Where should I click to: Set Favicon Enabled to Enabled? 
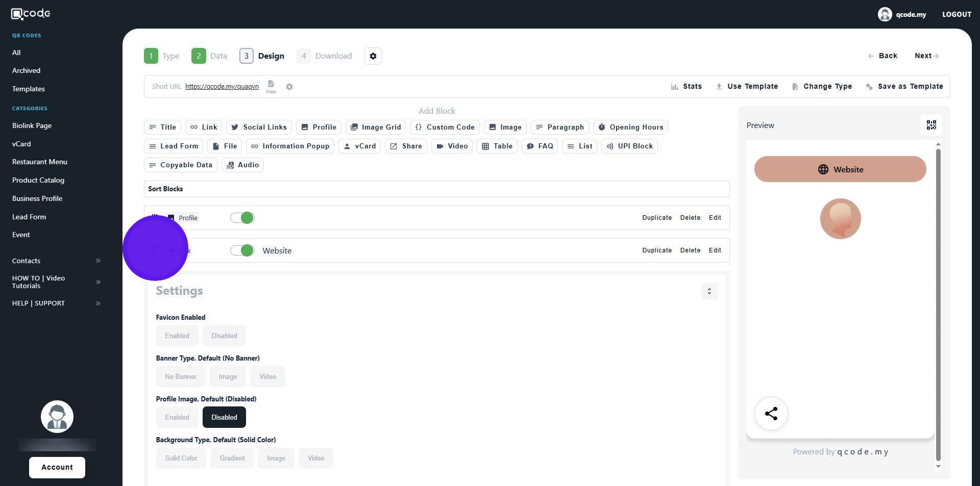click(177, 336)
